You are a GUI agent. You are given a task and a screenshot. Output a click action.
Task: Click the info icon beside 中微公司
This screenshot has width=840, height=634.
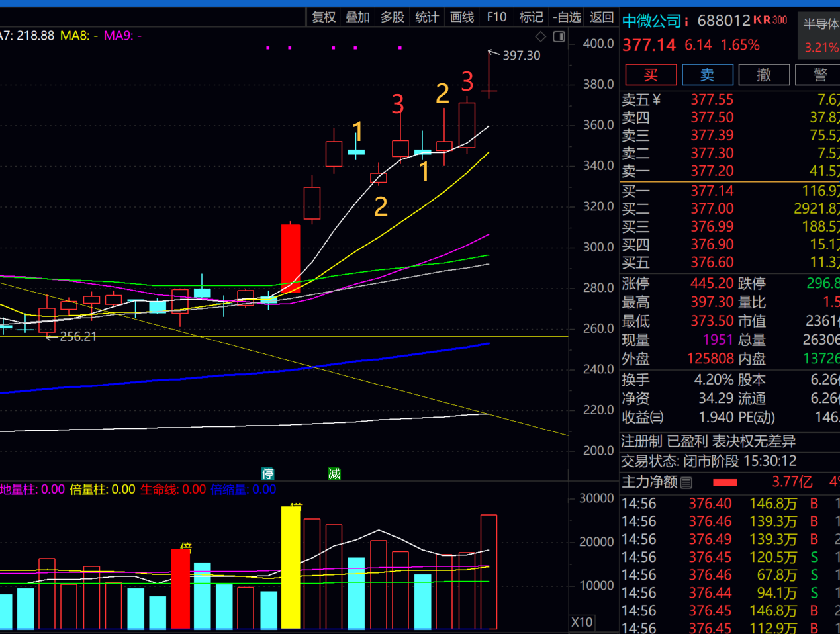pyautogui.click(x=686, y=22)
